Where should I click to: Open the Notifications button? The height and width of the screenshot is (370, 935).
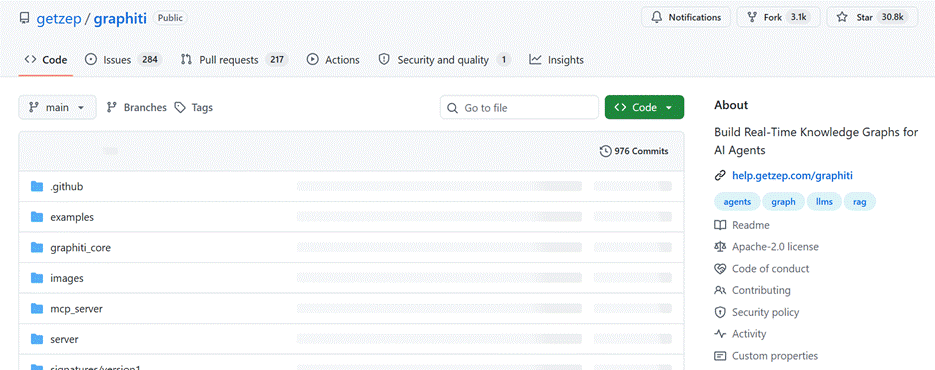point(685,17)
